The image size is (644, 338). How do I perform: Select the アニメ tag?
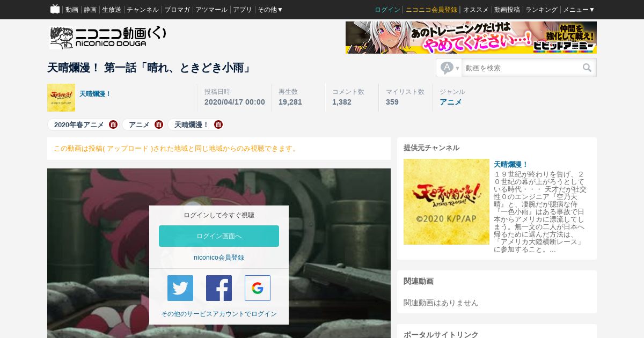(x=139, y=124)
